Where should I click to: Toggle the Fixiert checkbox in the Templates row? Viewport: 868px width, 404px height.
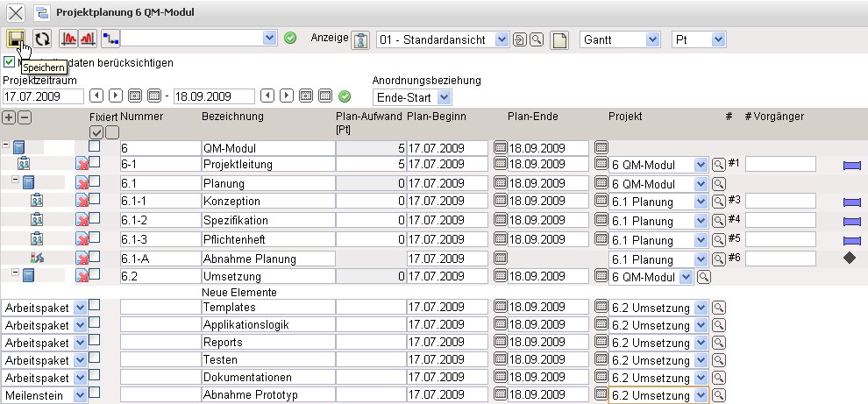94,305
